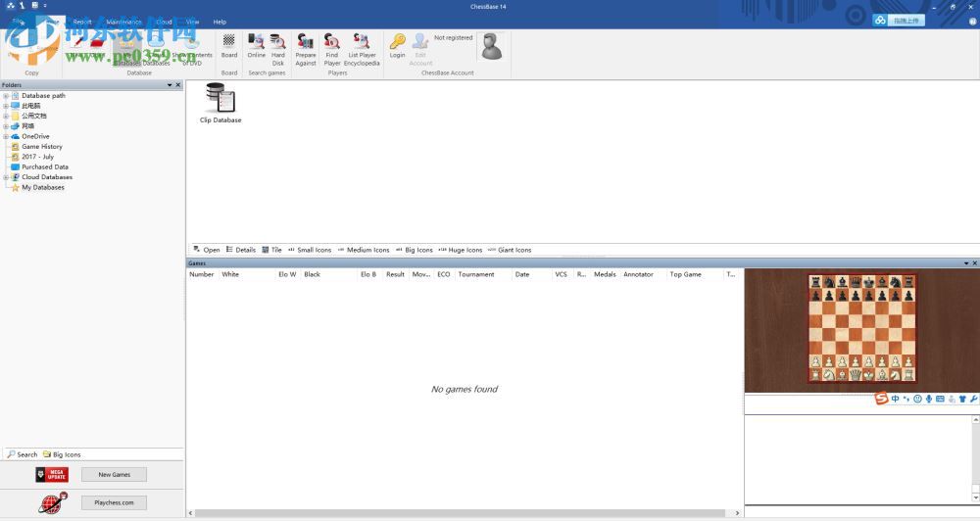Click notation pane scroll down arrow
980x521 pixels.
pyautogui.click(x=976, y=497)
